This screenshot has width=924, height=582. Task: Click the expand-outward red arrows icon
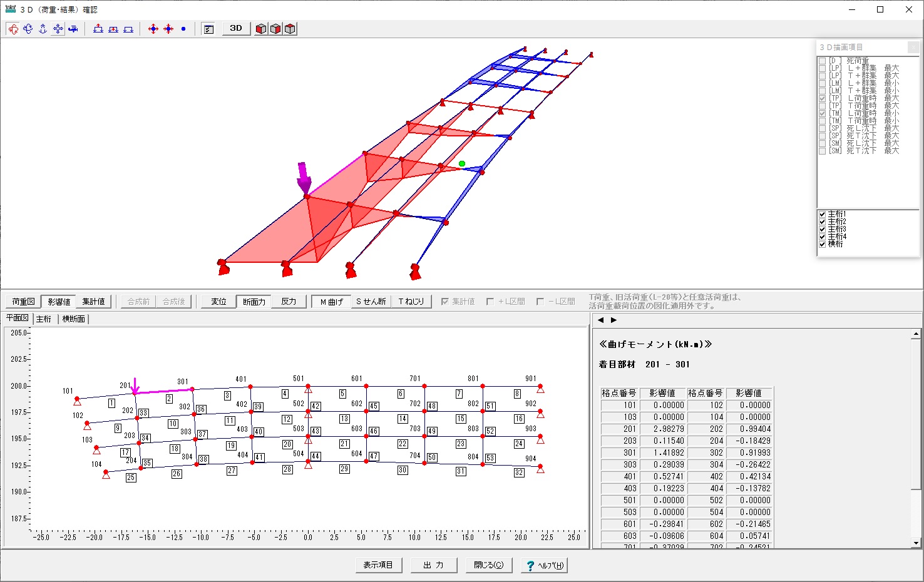153,29
